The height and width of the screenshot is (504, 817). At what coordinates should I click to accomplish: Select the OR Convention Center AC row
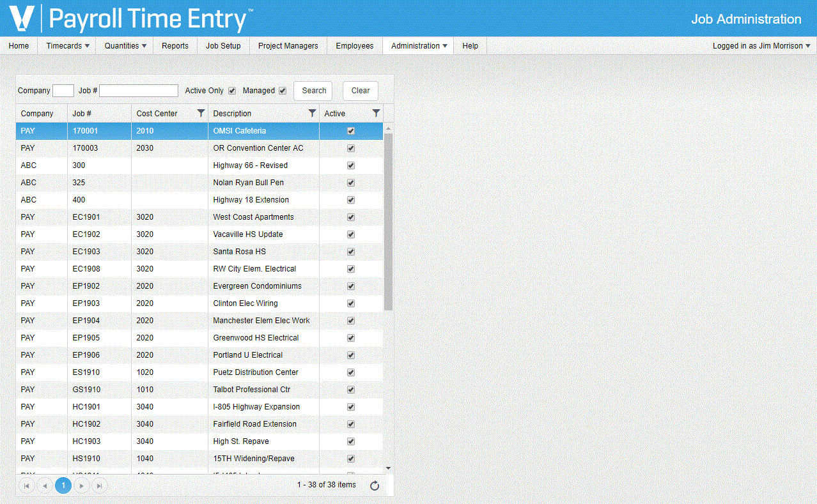click(x=199, y=148)
